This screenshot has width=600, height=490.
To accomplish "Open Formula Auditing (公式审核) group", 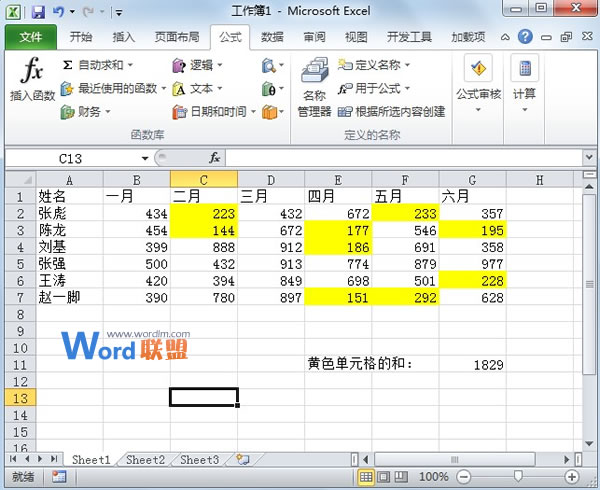I will 479,80.
